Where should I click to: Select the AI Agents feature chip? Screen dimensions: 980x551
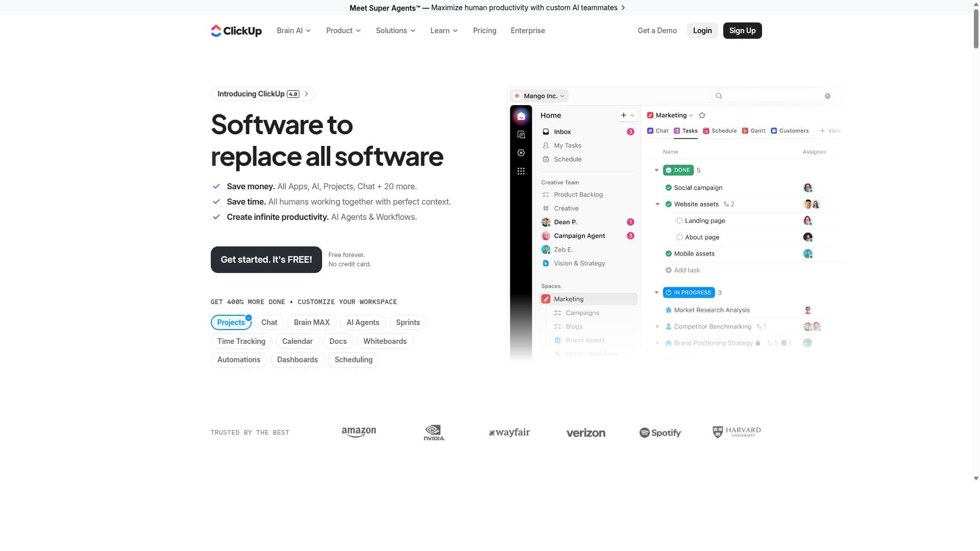(x=363, y=322)
